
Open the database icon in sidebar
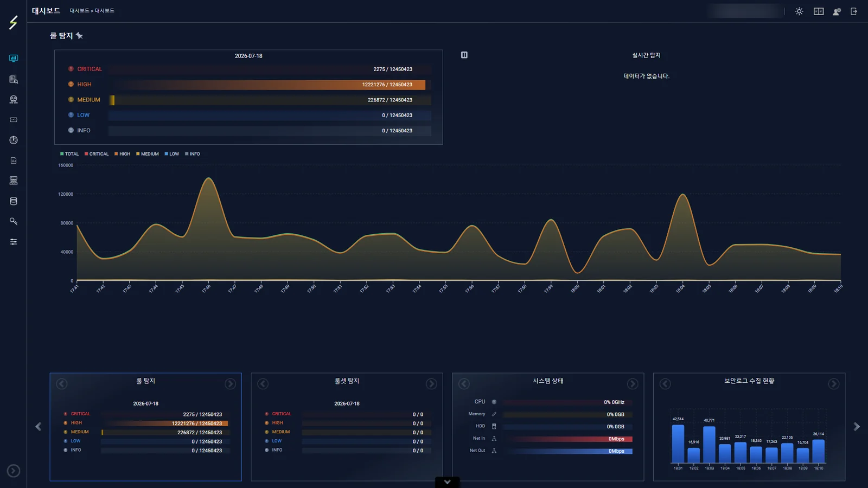pyautogui.click(x=14, y=201)
